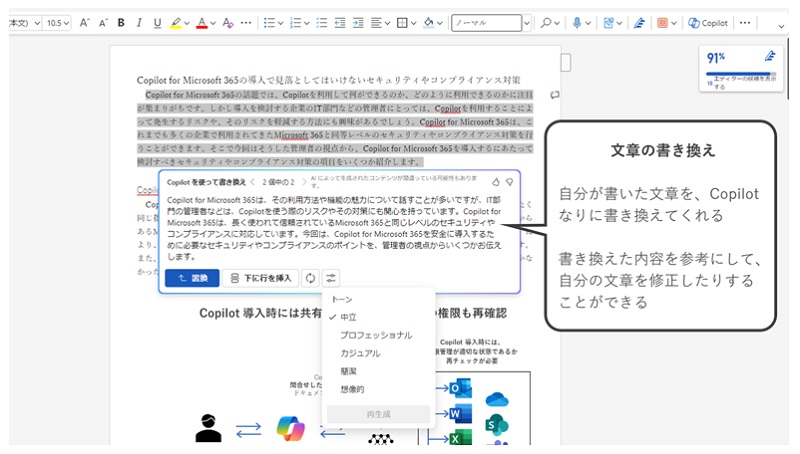Open the Copilot pane from the toolbar

[x=708, y=23]
